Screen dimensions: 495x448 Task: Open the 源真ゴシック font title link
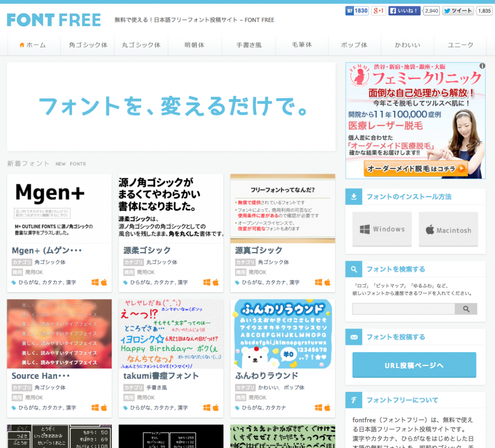click(259, 251)
